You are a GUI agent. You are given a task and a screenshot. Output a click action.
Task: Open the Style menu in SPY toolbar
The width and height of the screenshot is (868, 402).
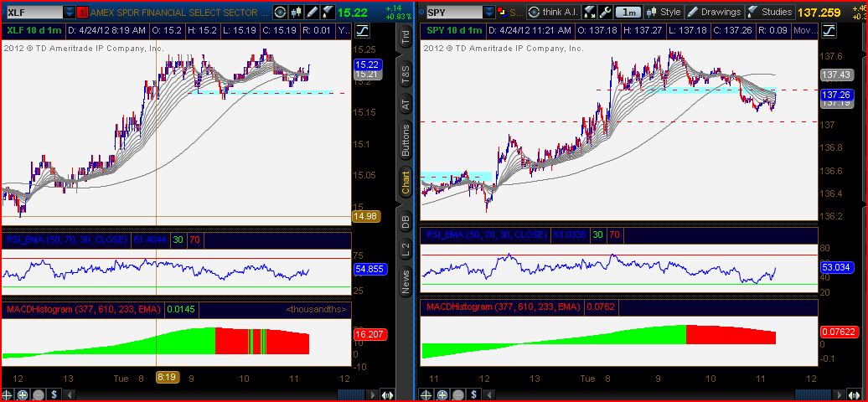click(664, 12)
